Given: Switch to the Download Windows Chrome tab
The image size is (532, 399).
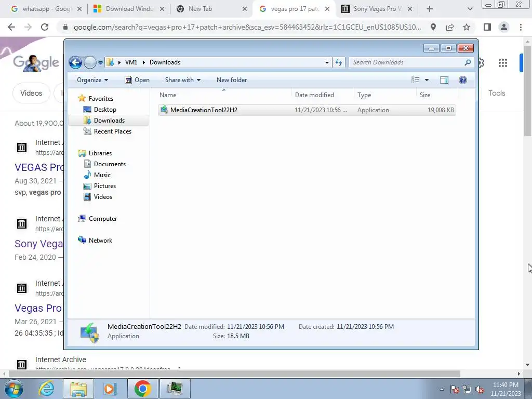Looking at the screenshot, I should pos(129,9).
